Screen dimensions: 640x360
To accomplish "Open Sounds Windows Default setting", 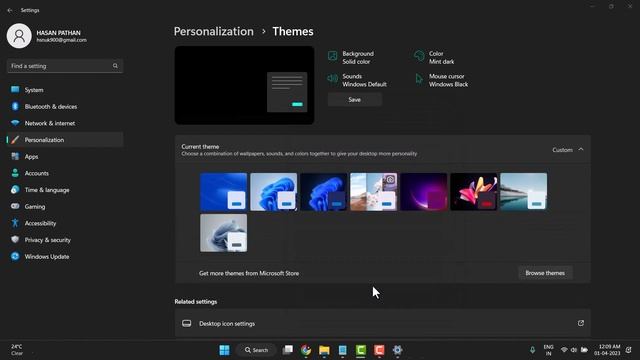I will coord(357,80).
